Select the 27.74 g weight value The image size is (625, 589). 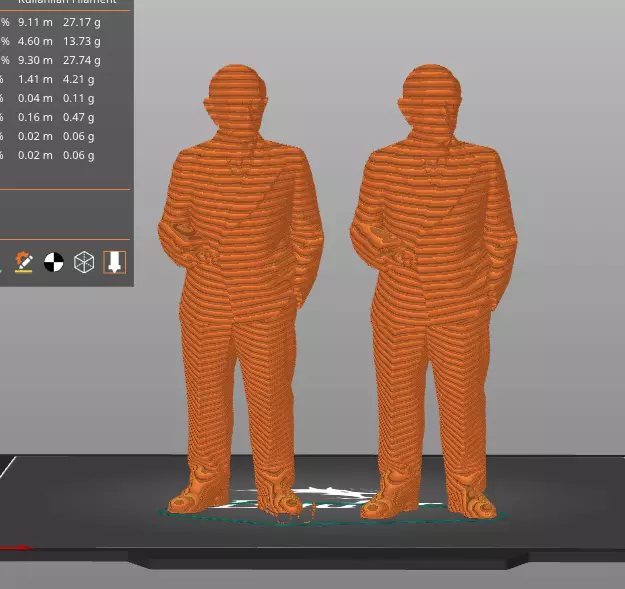coord(82,61)
